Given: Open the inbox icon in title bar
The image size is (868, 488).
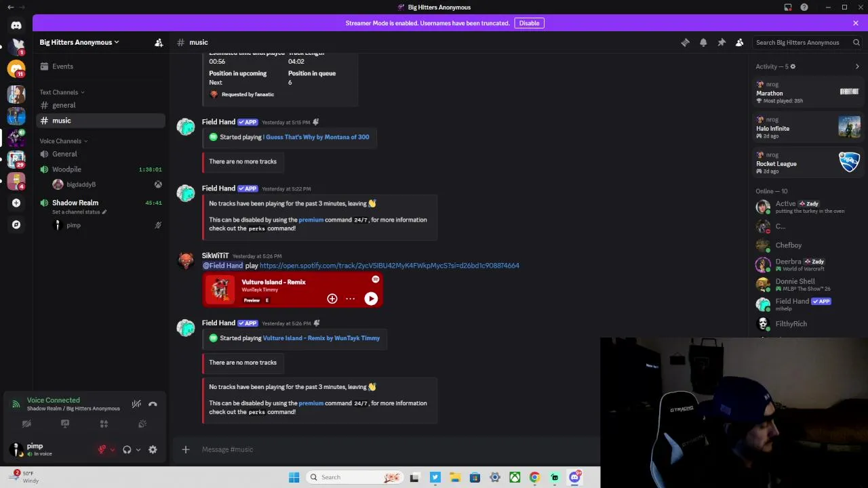Looking at the screenshot, I should (x=788, y=7).
